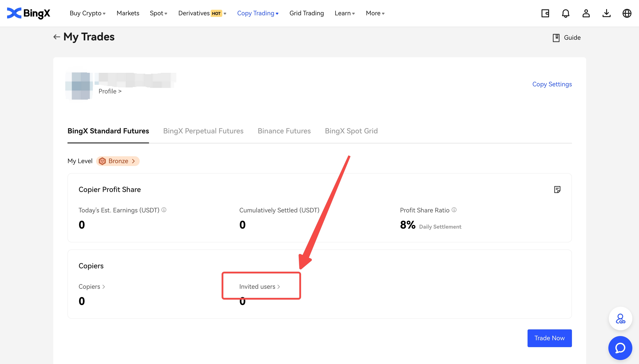639x364 pixels.
Task: Expand the Spot dropdown
Action: [x=158, y=13]
